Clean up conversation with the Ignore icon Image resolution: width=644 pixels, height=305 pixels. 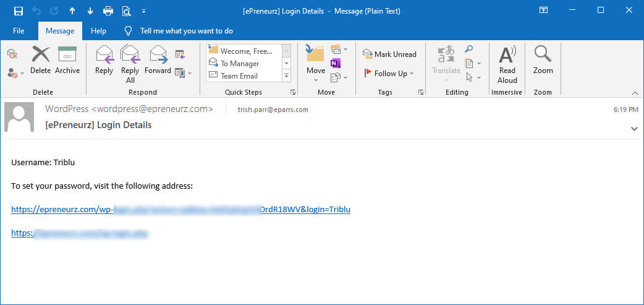pos(12,54)
